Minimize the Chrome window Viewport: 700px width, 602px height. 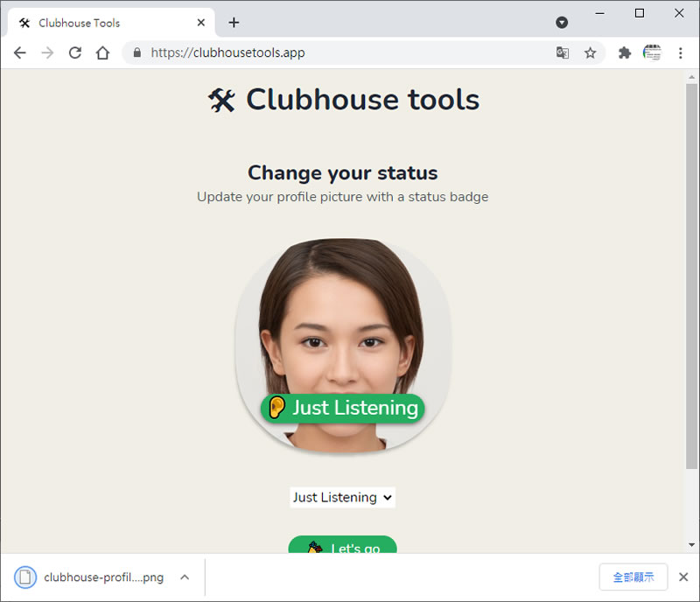[599, 13]
